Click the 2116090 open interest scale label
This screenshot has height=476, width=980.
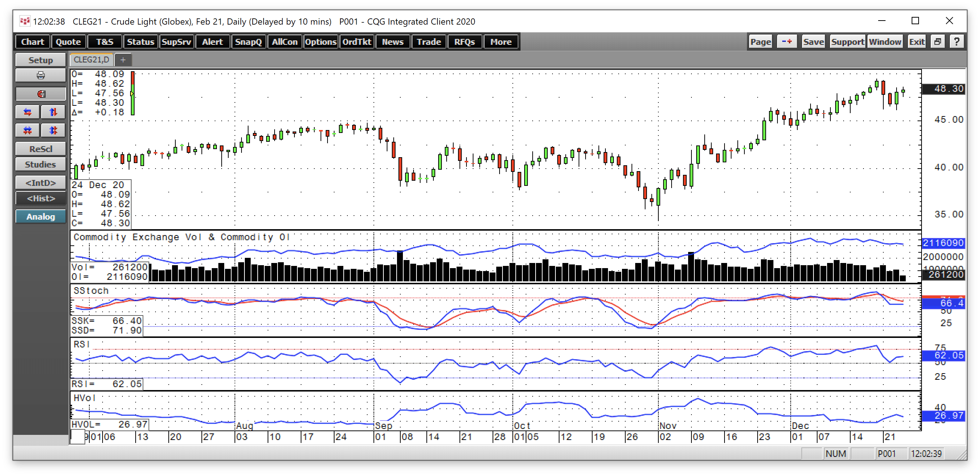coord(944,242)
